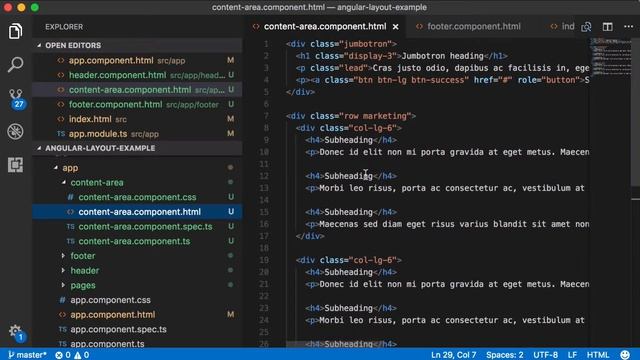Viewport: 640px width, 360px height.
Task: Split the editor using the split icon
Action: (607, 27)
